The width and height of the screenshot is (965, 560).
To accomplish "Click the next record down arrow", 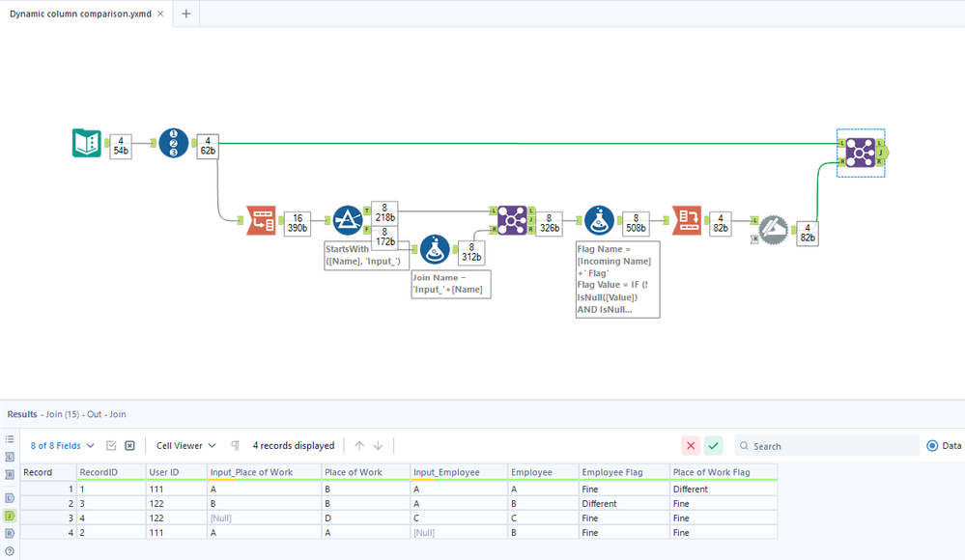I will pos(379,445).
